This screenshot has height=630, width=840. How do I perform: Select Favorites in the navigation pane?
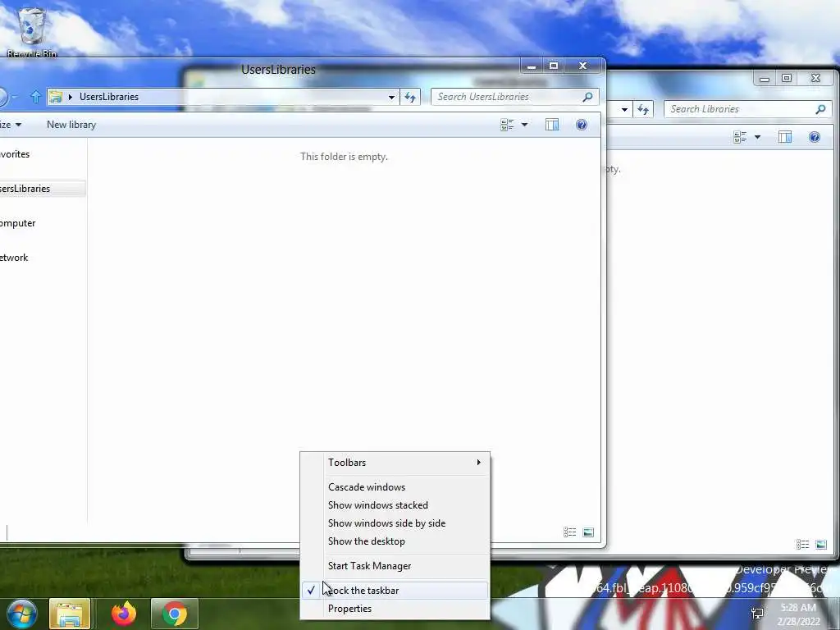[x=15, y=154]
